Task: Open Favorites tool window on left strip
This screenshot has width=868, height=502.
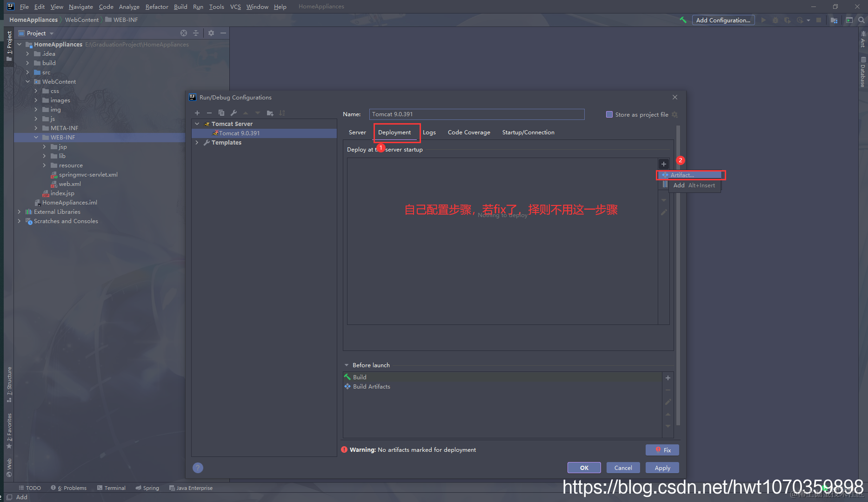Action: (9, 431)
